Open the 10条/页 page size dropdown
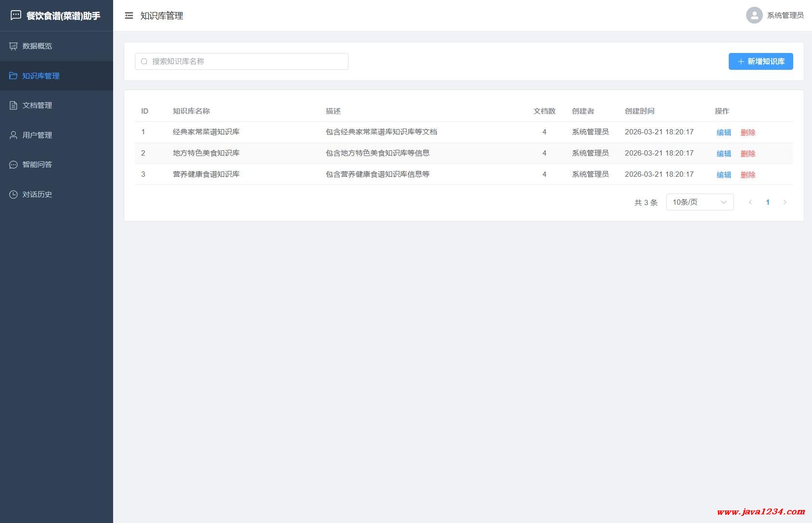Viewport: 812px width, 523px height. (x=699, y=202)
